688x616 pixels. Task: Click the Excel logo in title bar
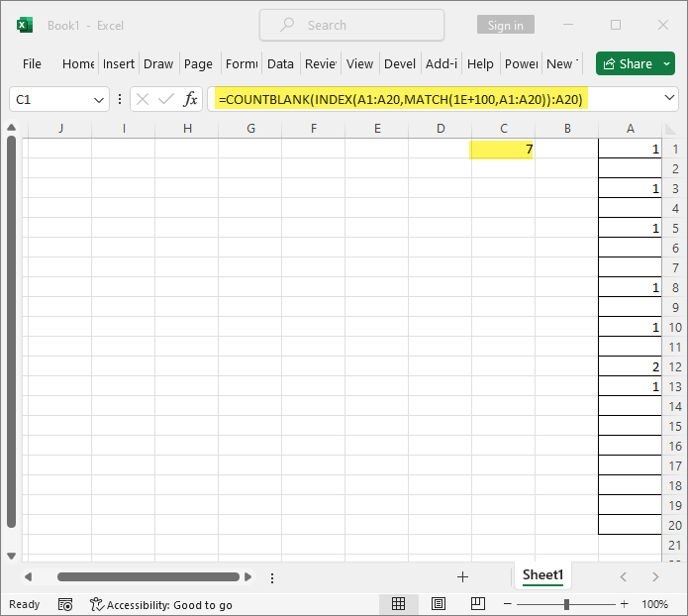pyautogui.click(x=25, y=25)
